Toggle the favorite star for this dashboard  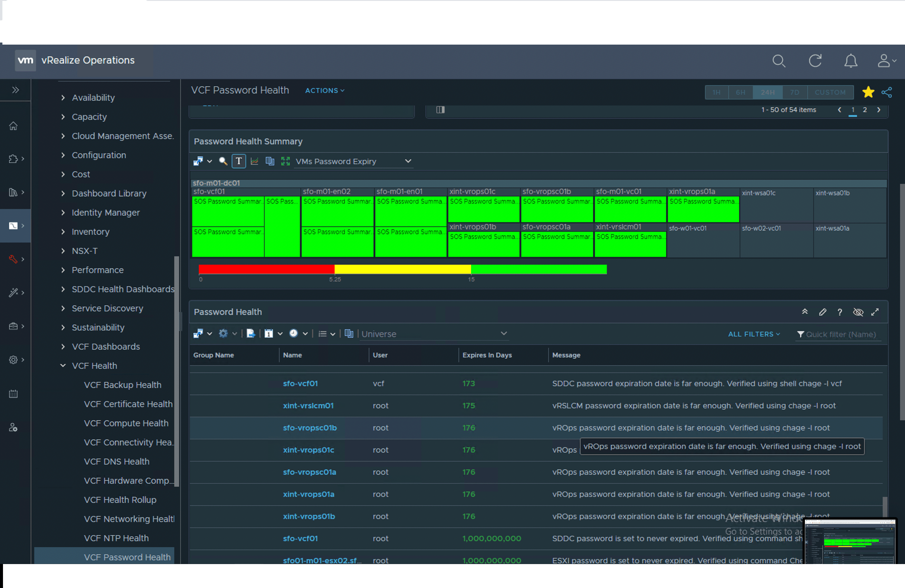click(868, 92)
